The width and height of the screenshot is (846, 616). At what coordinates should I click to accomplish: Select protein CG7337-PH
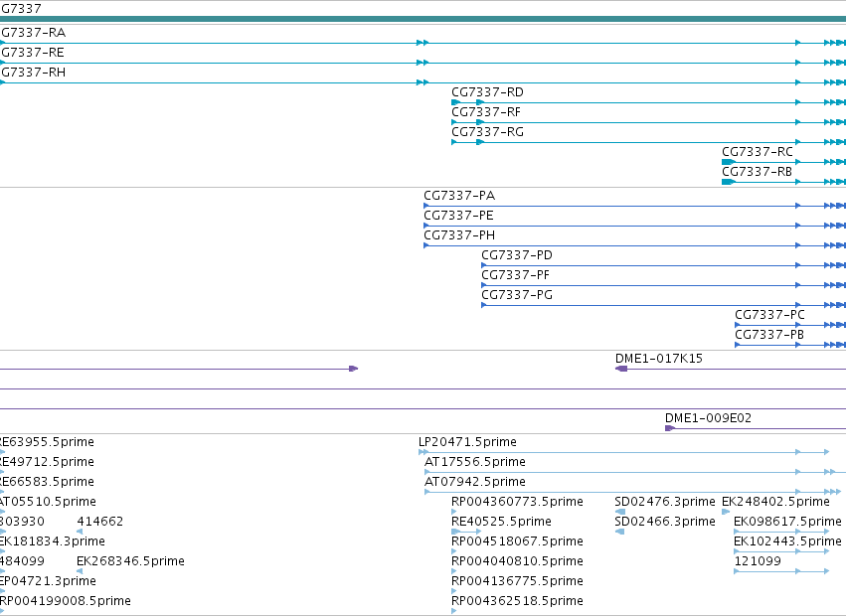[459, 235]
